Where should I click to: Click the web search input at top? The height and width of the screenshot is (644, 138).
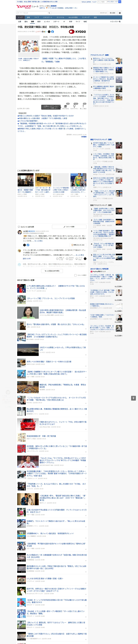[102, 2]
